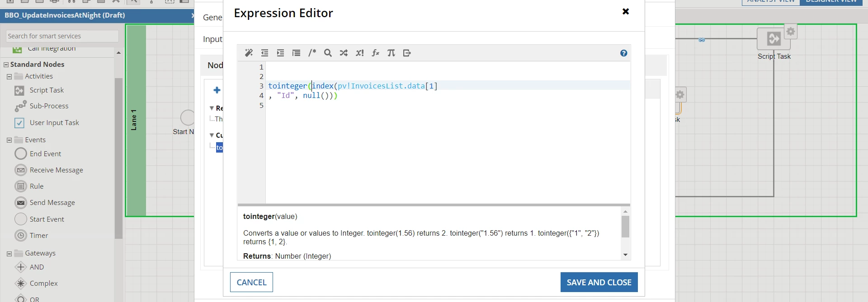Viewport: 868px width, 302px height.
Task: Click the Activities folder label
Action: tap(39, 76)
